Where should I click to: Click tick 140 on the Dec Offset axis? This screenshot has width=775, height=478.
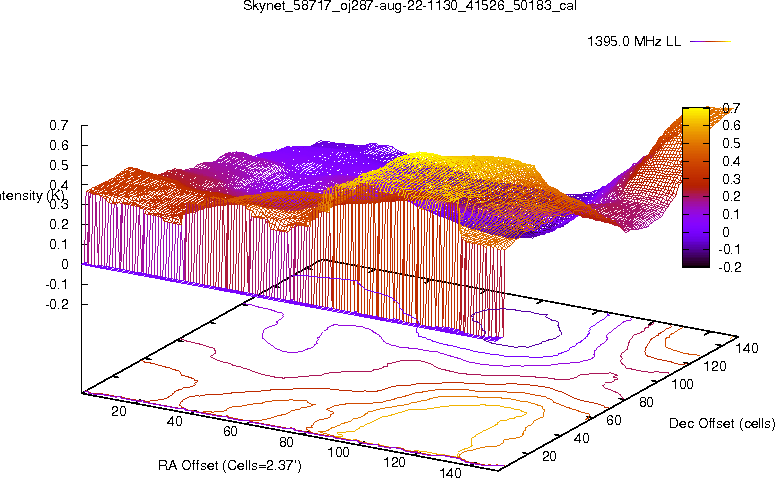[x=747, y=348]
